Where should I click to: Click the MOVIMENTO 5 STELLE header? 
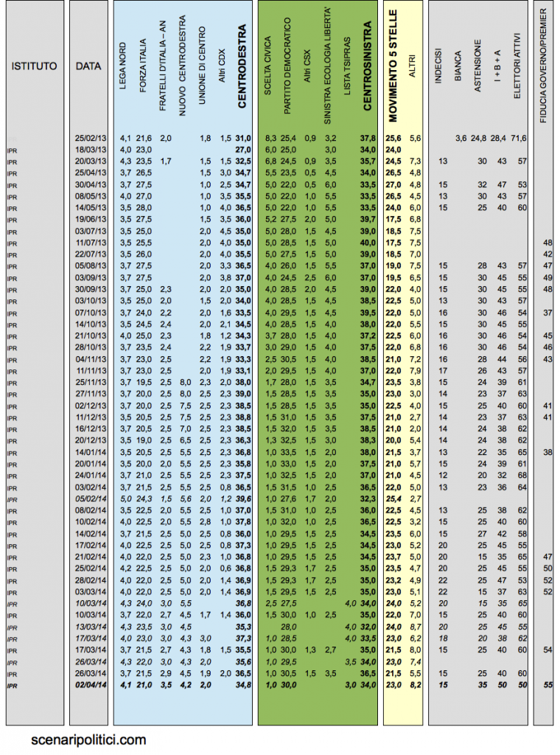[x=393, y=66]
